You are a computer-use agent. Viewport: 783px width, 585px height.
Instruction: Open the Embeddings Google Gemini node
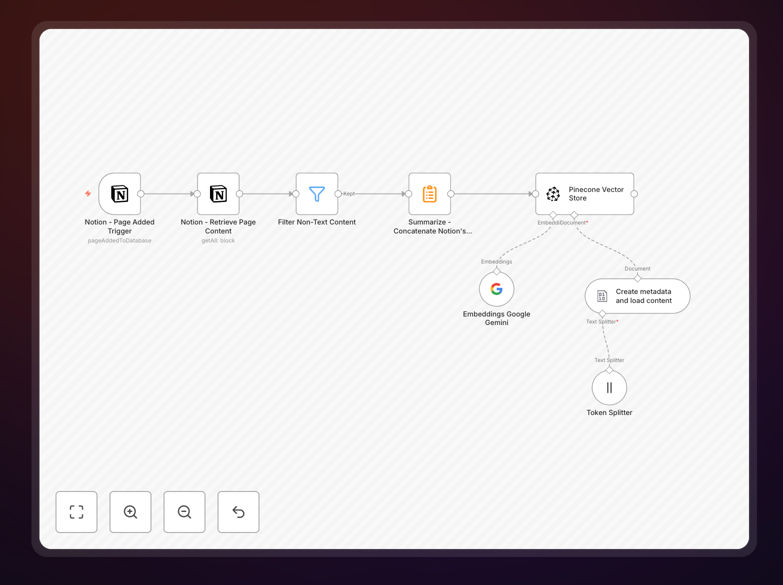[496, 289]
